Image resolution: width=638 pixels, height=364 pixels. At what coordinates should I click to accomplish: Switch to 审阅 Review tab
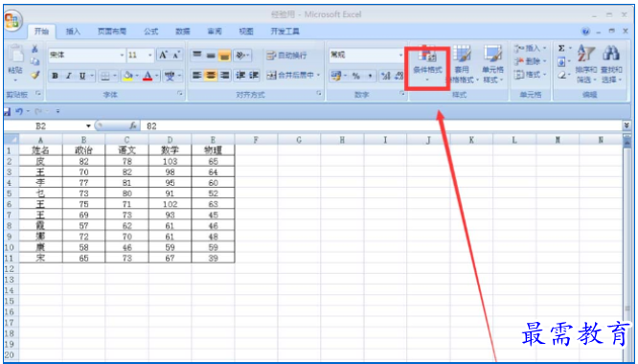point(215,32)
